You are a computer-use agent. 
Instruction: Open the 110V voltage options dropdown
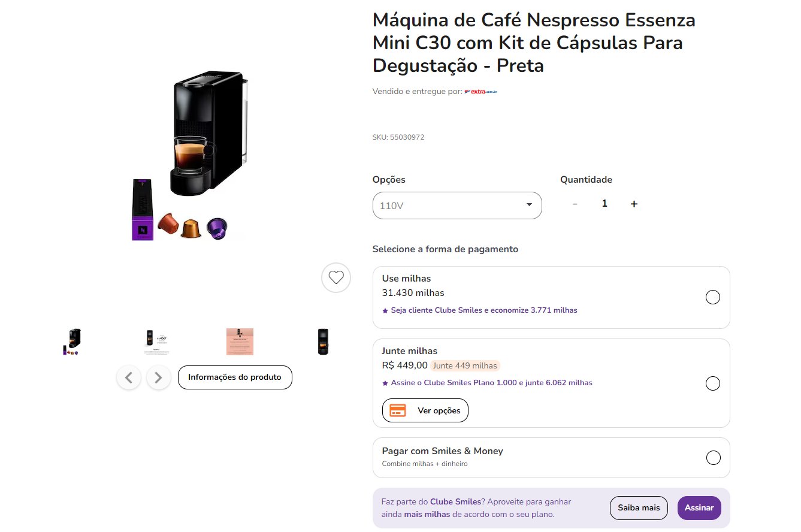click(457, 205)
